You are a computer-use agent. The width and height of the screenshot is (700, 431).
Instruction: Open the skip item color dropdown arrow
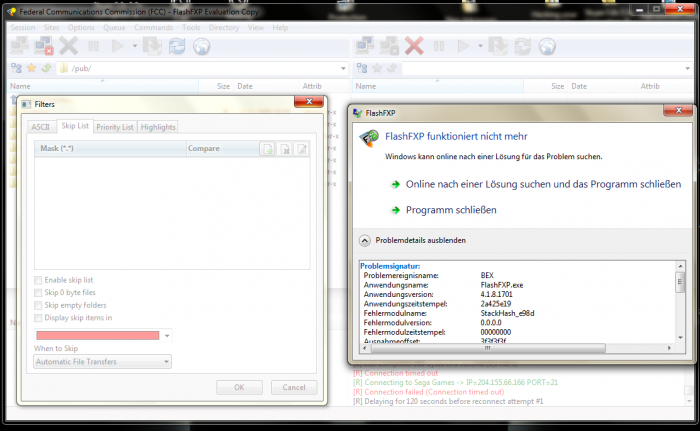(x=167, y=335)
